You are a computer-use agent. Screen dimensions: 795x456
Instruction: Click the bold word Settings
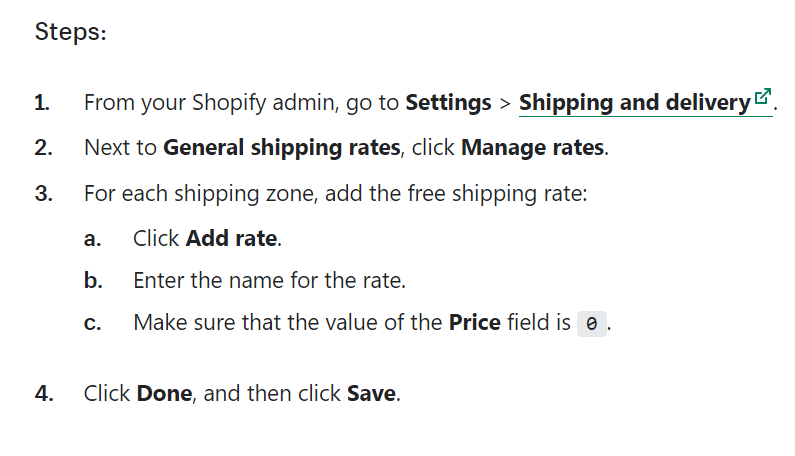coord(448,103)
